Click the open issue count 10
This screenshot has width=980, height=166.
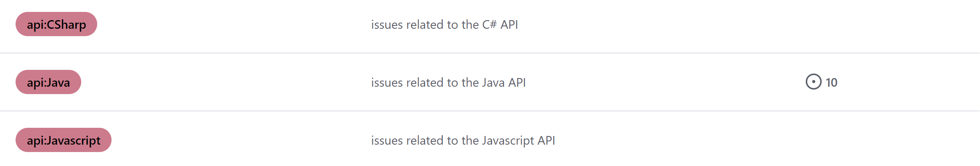point(831,83)
